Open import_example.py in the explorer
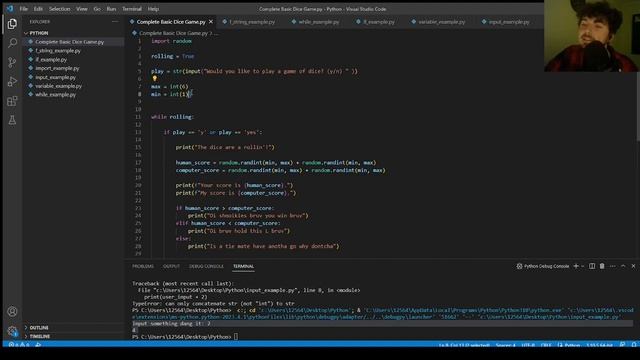Image resolution: width=640 pixels, height=360 pixels. click(x=73, y=68)
